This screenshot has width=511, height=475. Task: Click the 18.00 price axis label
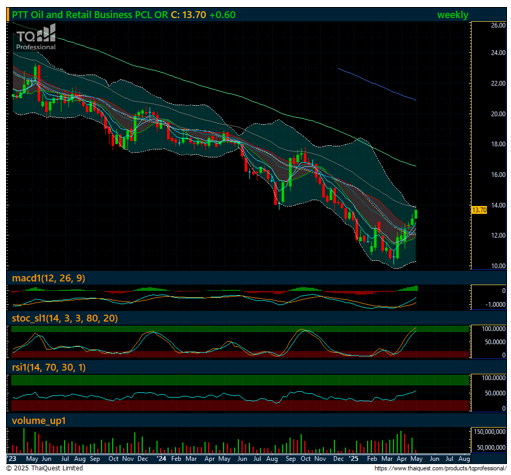(x=498, y=144)
